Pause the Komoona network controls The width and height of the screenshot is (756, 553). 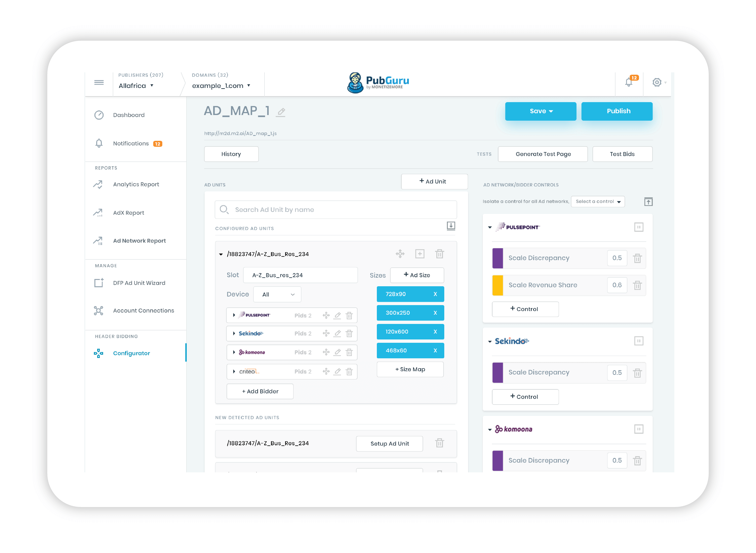(x=638, y=429)
